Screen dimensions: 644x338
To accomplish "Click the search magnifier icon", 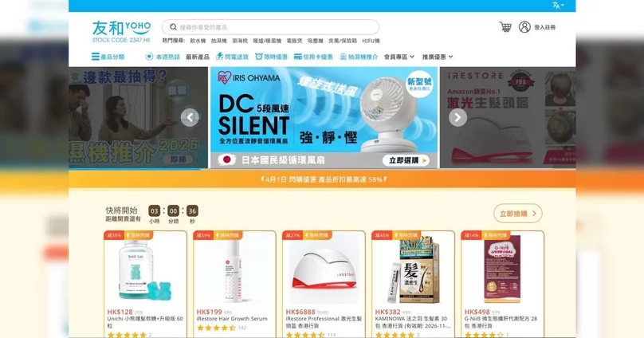I will pos(173,27).
